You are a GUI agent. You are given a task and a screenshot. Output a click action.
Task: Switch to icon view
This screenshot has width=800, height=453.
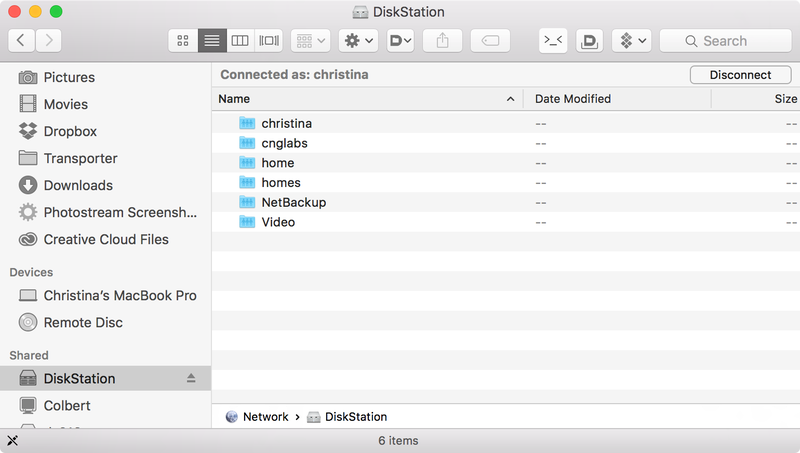coord(183,40)
